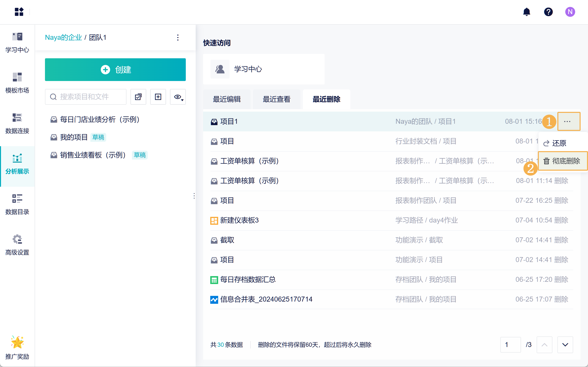This screenshot has width=588, height=367.
Task: Click the help question mark icon
Action: point(548,12)
